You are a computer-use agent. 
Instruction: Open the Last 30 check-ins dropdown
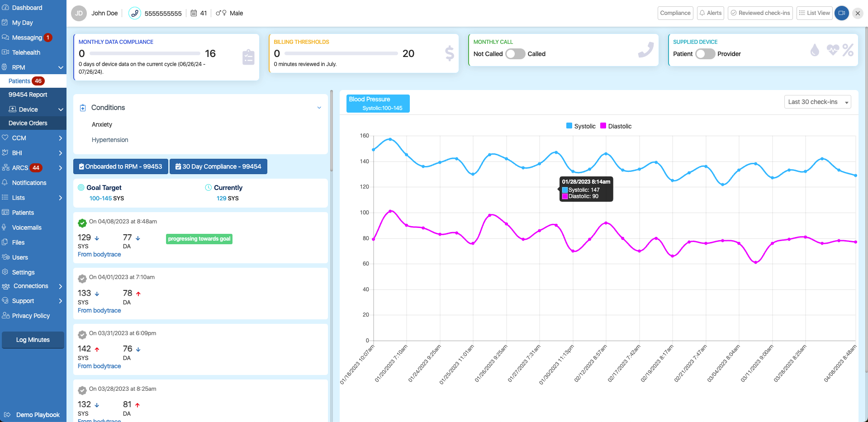[817, 102]
